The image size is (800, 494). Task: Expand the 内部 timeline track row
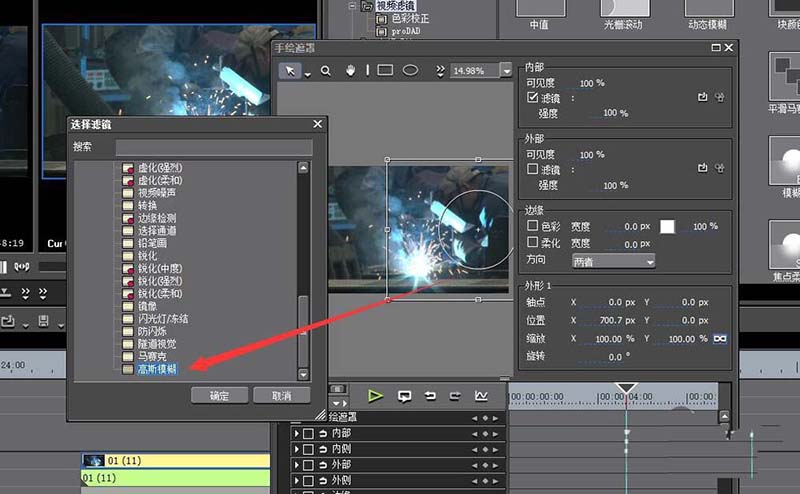point(297,433)
